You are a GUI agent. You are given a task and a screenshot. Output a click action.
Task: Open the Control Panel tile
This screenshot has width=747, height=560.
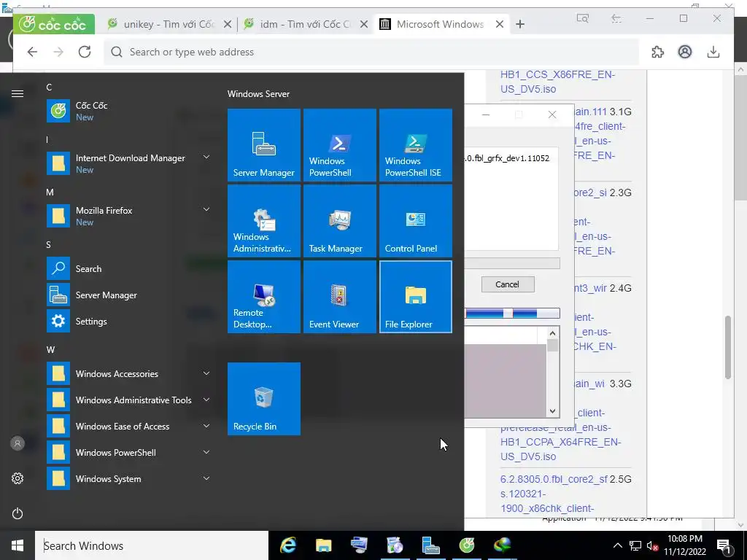tap(415, 220)
